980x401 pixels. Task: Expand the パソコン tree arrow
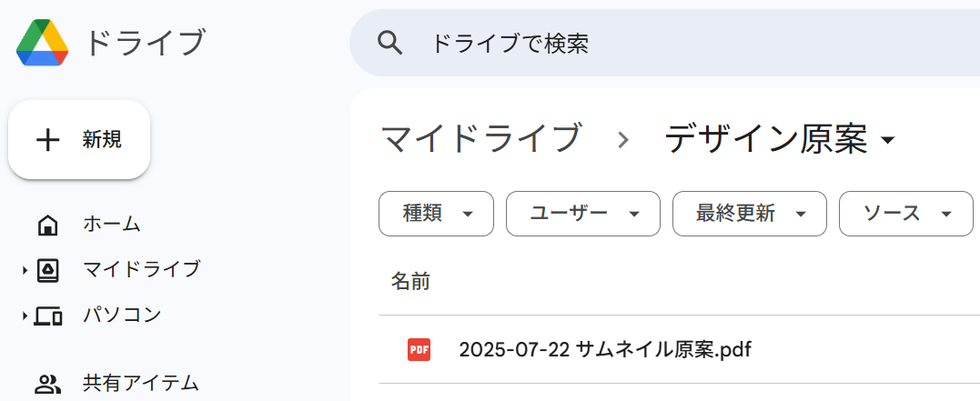click(x=25, y=316)
